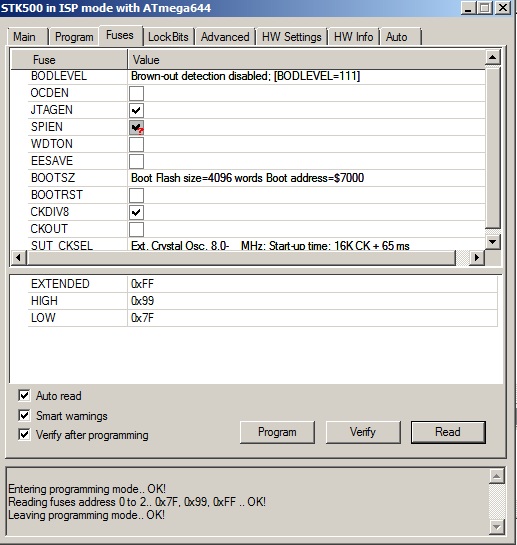Open the BODLEVEL value dropdown
Screen dimensions: 517x545
point(306,76)
